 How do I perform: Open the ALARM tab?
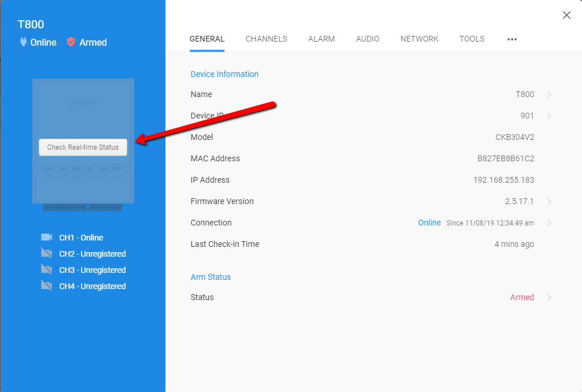pos(322,39)
